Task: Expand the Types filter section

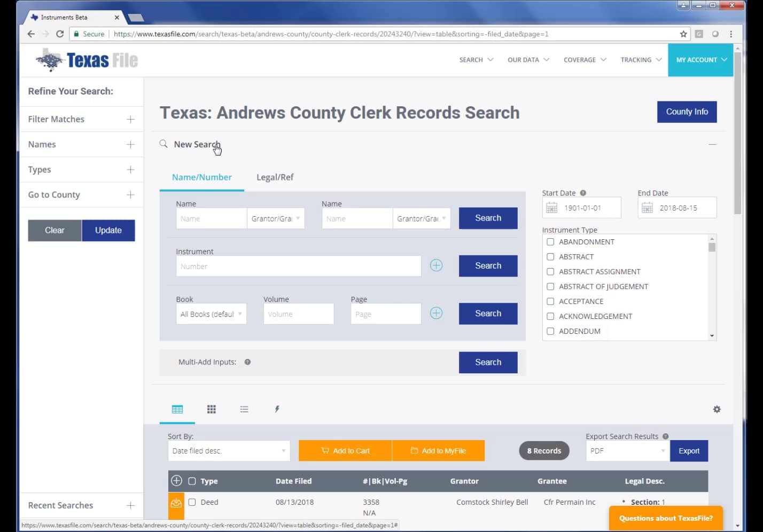Action: pos(81,169)
